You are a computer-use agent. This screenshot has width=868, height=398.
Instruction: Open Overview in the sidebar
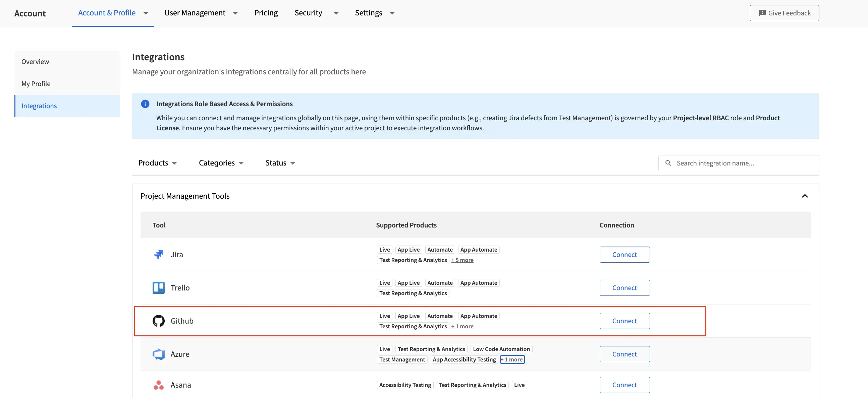(x=67, y=62)
